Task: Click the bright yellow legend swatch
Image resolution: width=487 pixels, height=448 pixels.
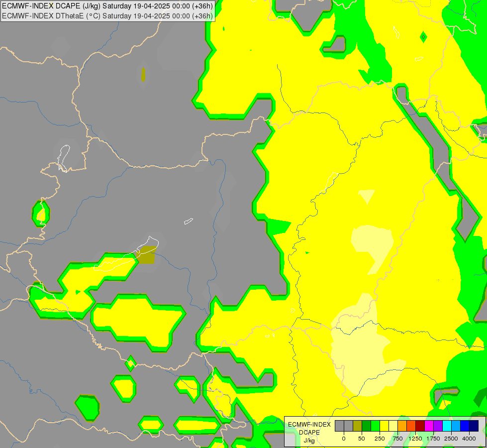Action: coord(384,426)
